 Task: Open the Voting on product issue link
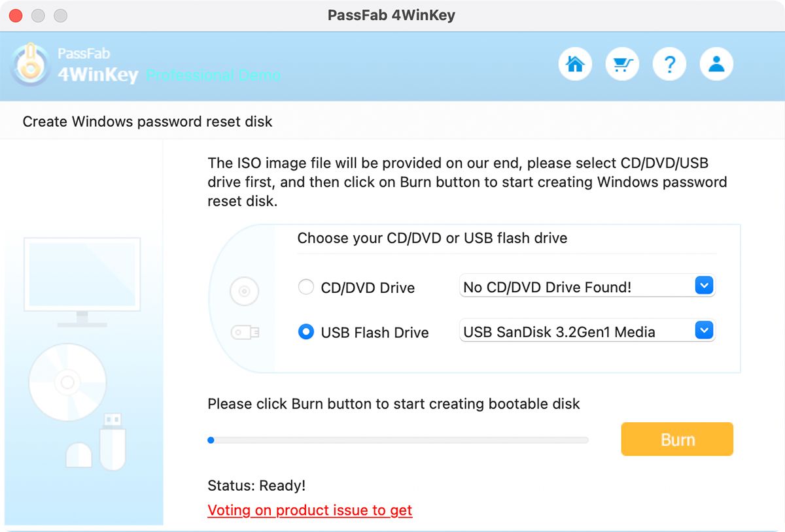(x=309, y=510)
